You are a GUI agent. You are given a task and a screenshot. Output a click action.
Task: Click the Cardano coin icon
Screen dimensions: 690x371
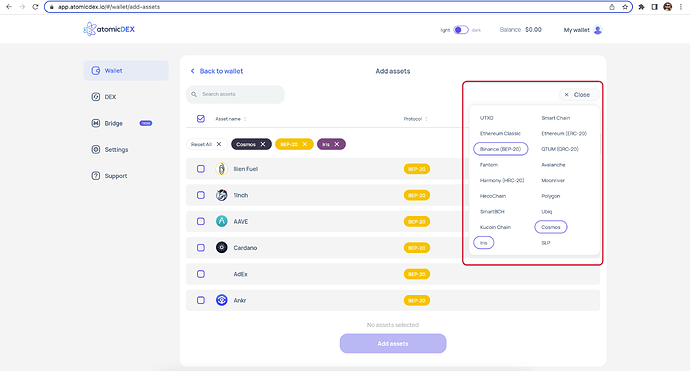222,248
